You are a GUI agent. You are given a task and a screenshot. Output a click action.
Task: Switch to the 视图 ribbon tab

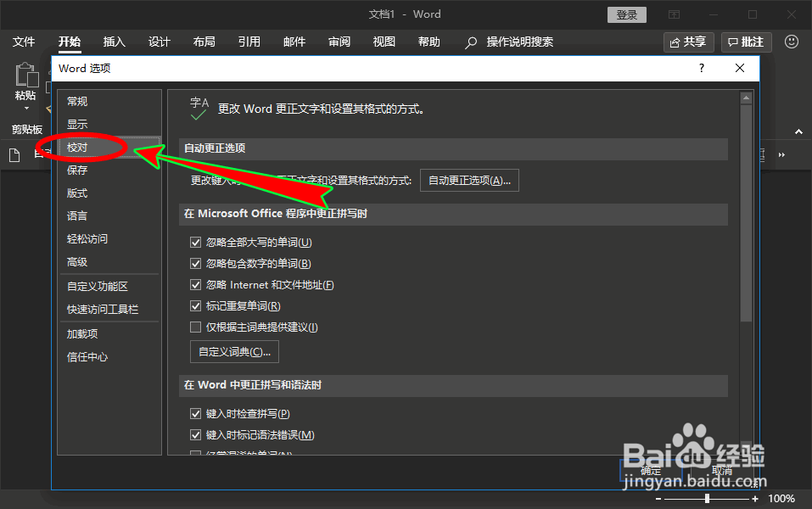point(384,42)
